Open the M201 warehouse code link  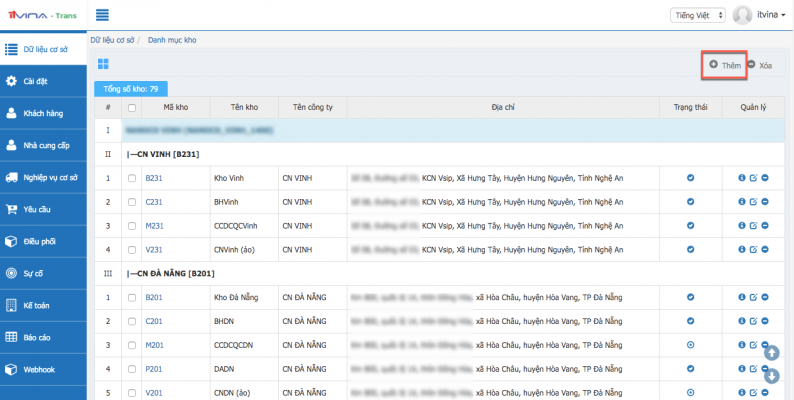click(x=154, y=345)
